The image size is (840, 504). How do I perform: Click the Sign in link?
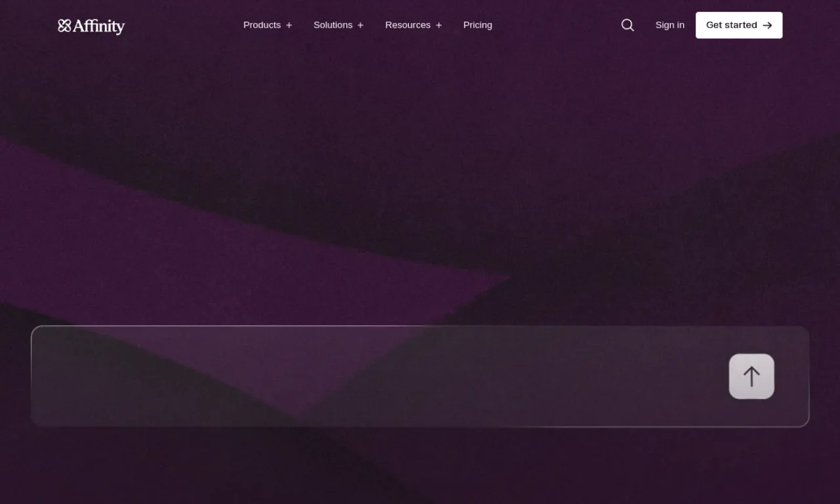[669, 25]
